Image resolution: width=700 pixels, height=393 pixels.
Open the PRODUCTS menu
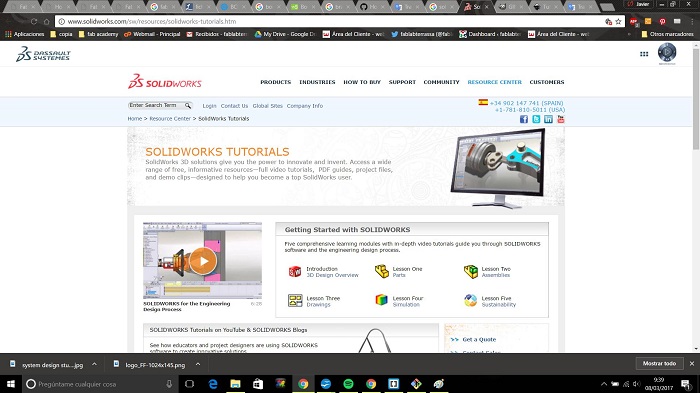click(x=275, y=82)
